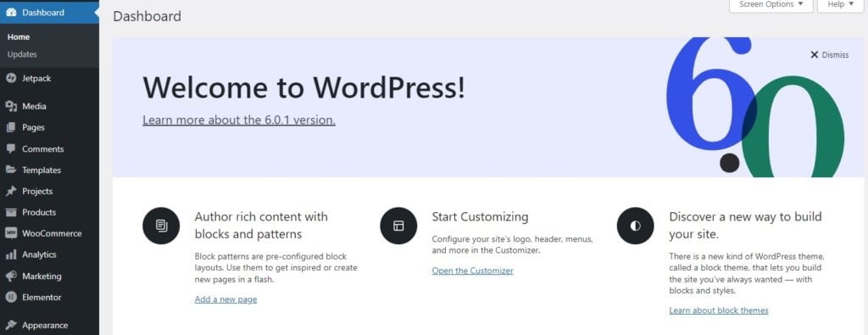The width and height of the screenshot is (868, 335).
Task: Click the Comments speech bubble icon
Action: (x=11, y=149)
